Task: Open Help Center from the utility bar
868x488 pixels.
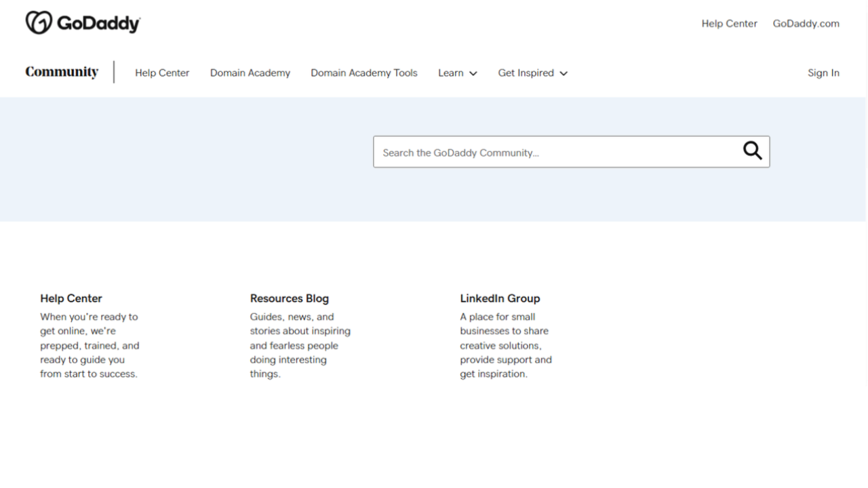Action: tap(729, 23)
